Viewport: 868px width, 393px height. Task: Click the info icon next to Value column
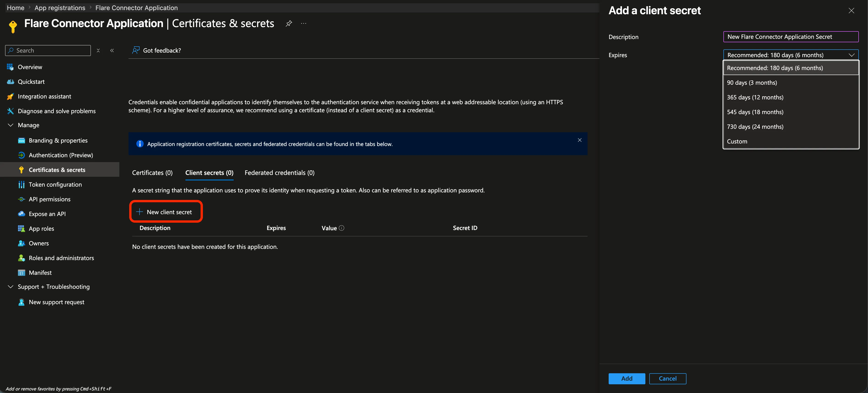pos(341,228)
